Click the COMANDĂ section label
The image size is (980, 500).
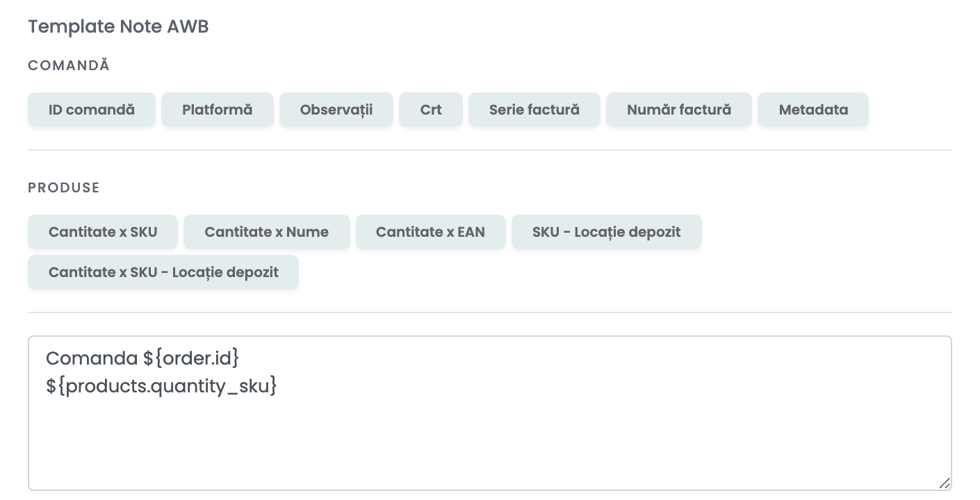point(69,65)
